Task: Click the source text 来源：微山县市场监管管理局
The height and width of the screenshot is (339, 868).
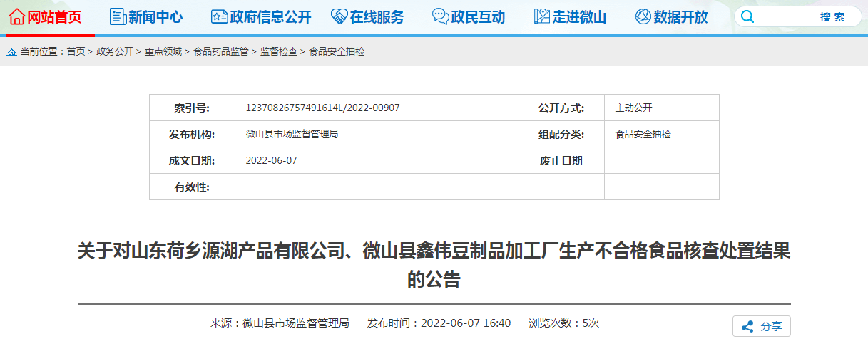Action: click(280, 323)
